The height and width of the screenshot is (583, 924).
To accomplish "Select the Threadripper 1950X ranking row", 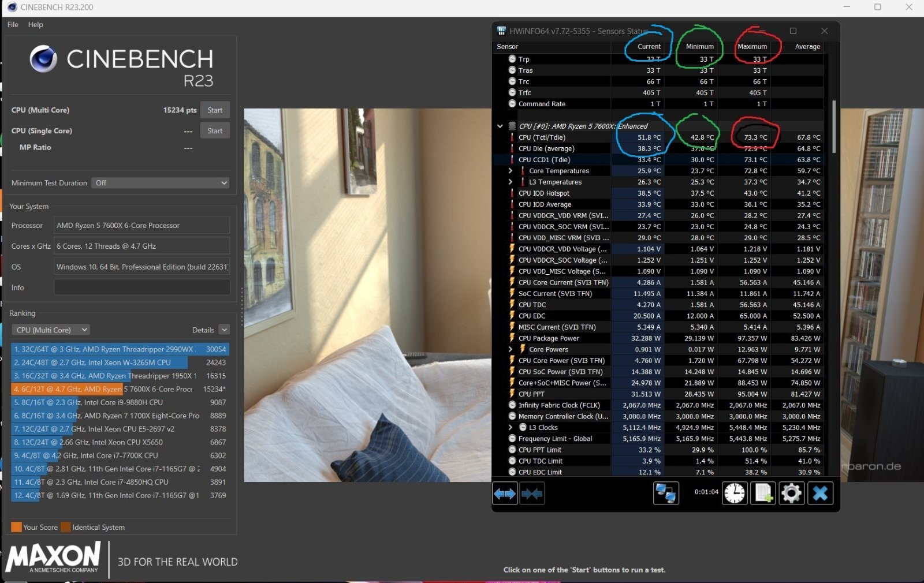I will coord(120,376).
